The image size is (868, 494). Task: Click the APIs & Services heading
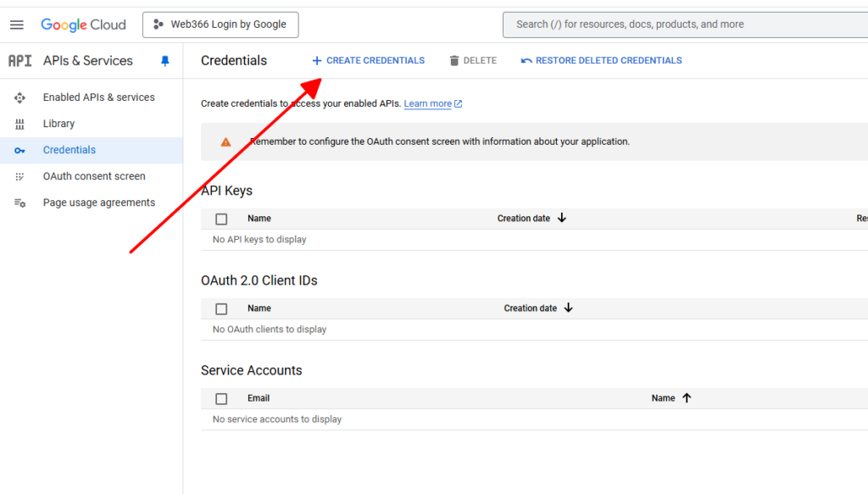pyautogui.click(x=88, y=61)
